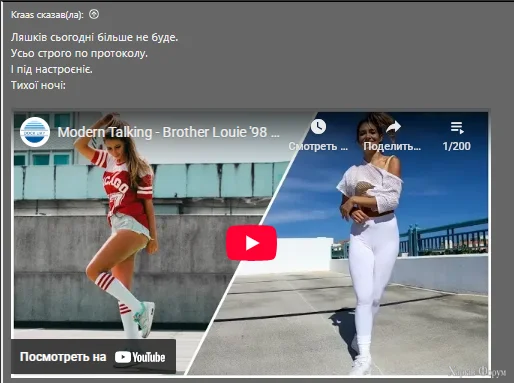Click the 'Поделить...' share label
Viewport: 514px width, 383px height.
pyautogui.click(x=392, y=146)
